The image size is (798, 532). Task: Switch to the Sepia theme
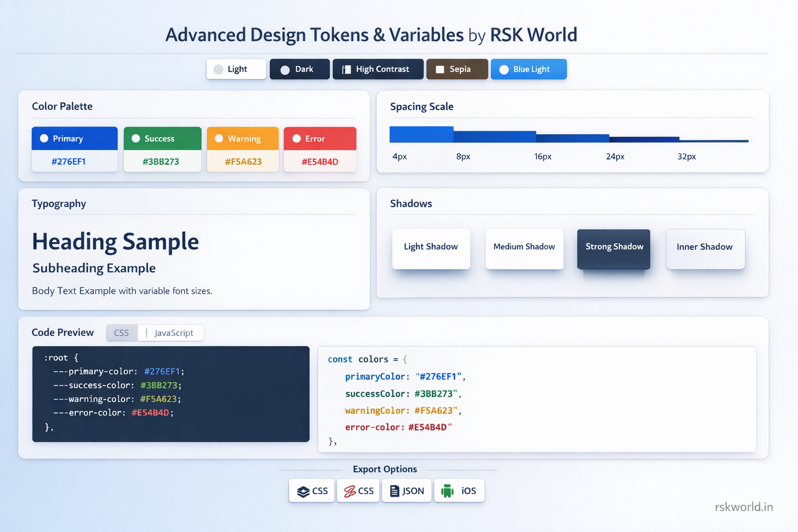pyautogui.click(x=457, y=69)
